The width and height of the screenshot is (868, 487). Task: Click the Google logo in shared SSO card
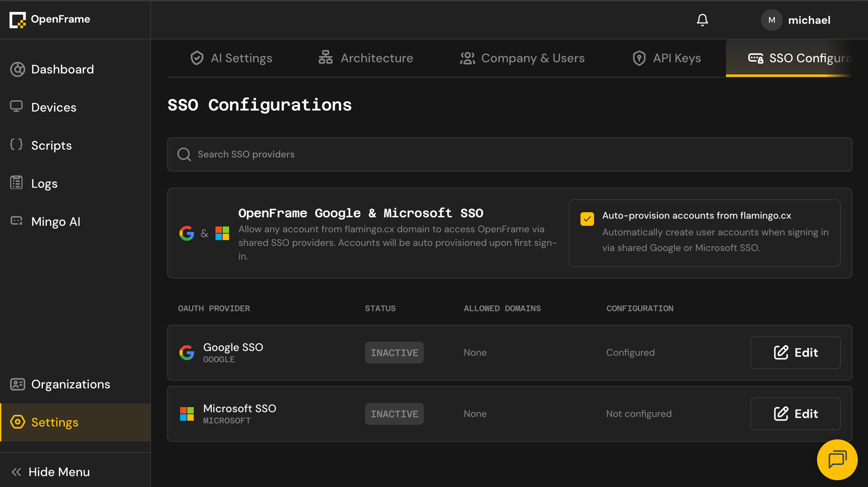coord(187,233)
